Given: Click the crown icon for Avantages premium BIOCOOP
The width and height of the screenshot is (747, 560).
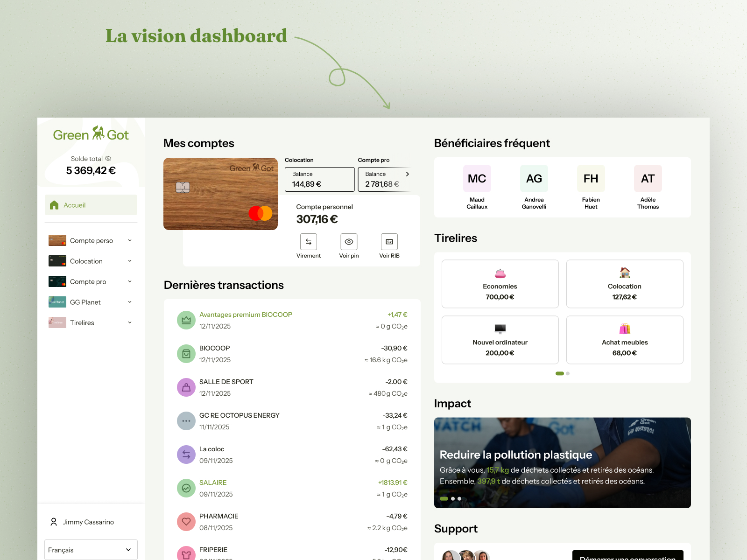Looking at the screenshot, I should tap(186, 320).
